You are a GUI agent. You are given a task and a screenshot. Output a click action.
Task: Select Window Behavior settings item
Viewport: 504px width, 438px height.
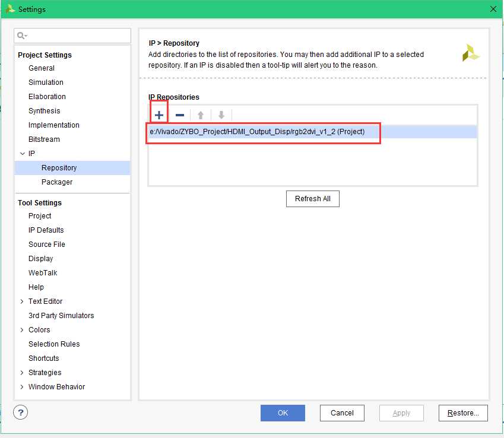56,387
